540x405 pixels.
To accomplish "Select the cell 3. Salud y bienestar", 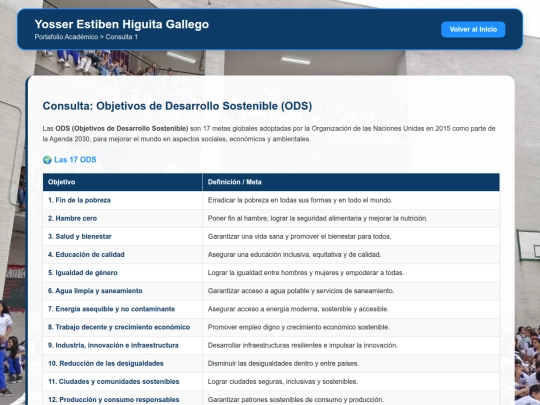I will (x=123, y=237).
